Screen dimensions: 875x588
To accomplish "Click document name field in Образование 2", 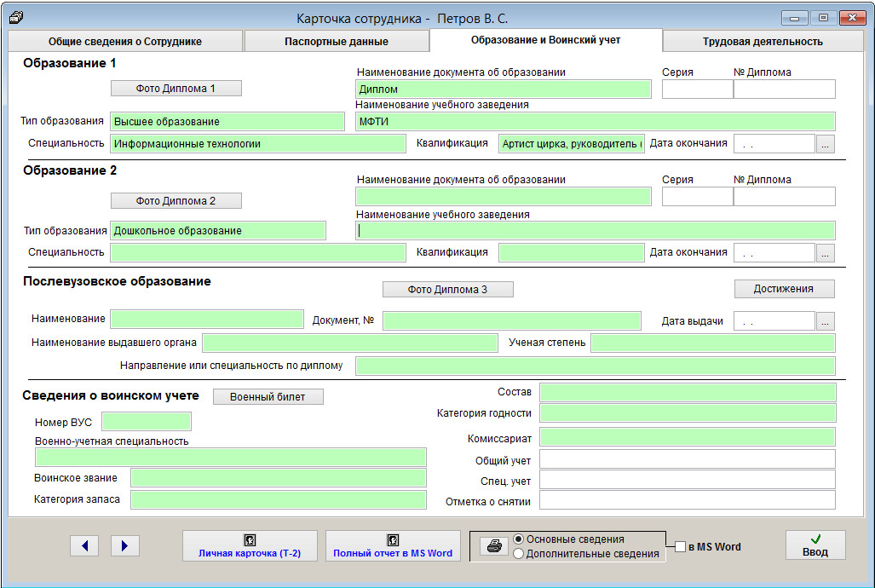I will point(504,197).
